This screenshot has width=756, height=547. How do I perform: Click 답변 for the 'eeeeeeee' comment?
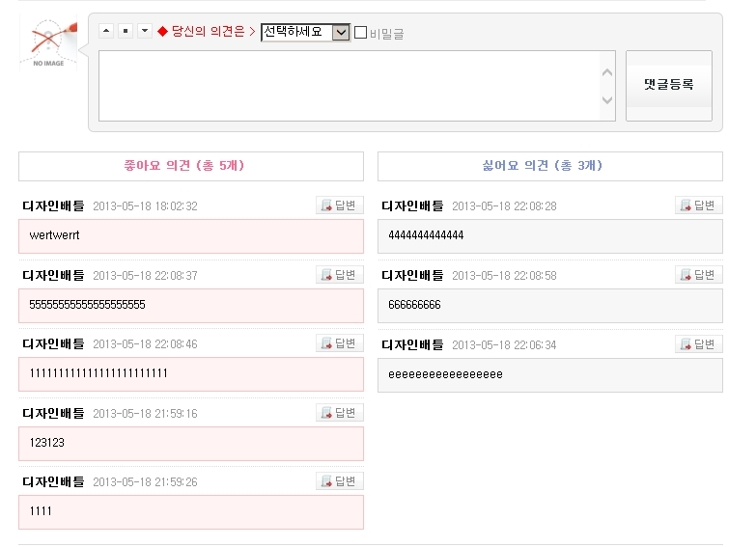(699, 344)
